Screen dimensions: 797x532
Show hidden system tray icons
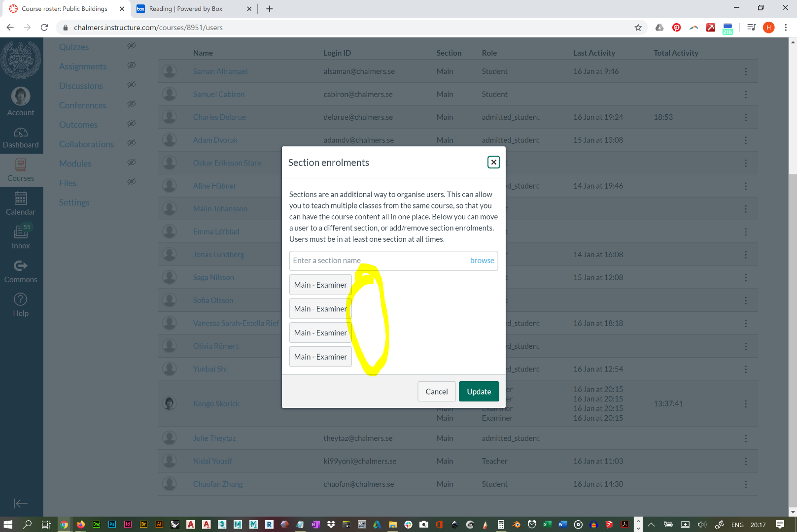(651, 525)
